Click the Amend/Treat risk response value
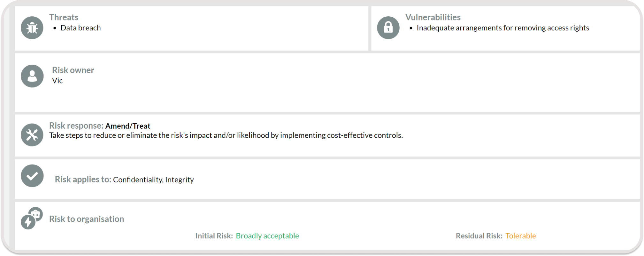 [128, 126]
